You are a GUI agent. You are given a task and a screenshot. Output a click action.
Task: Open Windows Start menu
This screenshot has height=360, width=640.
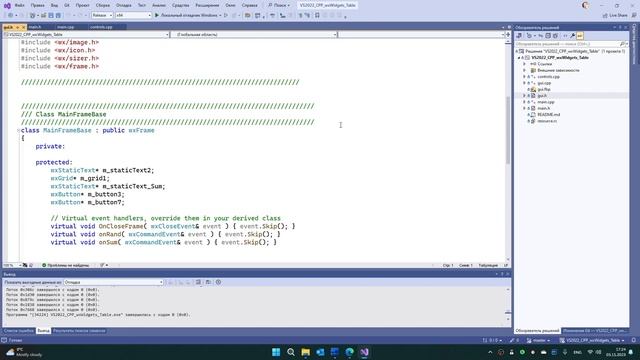[276, 352]
